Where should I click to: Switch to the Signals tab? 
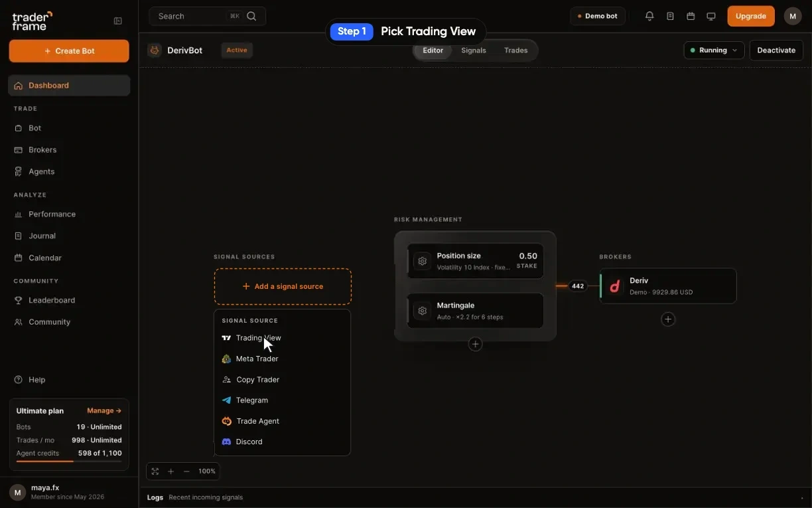(x=474, y=50)
